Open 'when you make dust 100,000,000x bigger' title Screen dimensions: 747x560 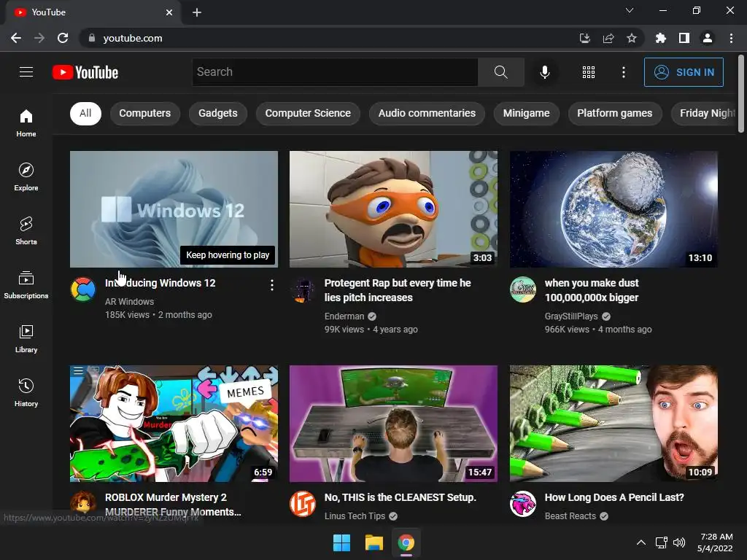click(592, 290)
